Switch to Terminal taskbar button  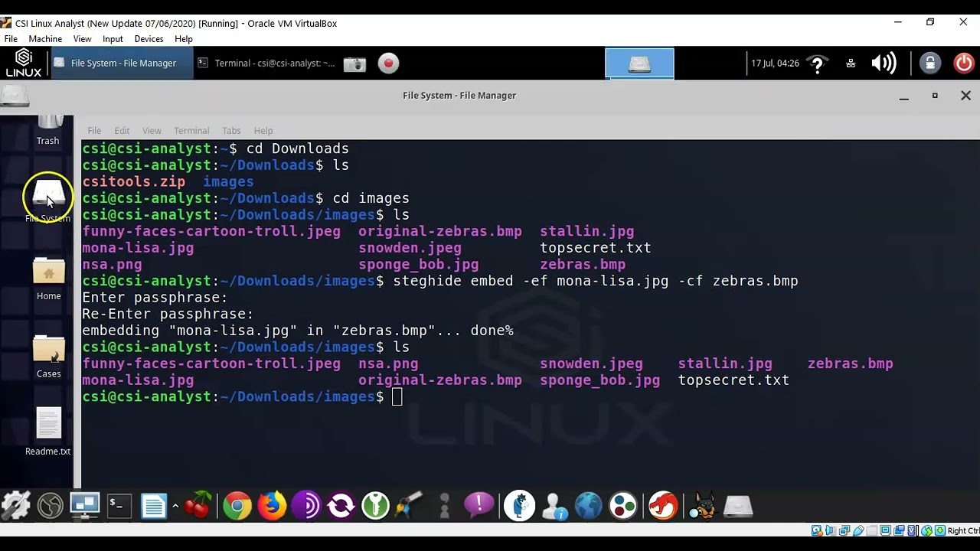pyautogui.click(x=266, y=64)
